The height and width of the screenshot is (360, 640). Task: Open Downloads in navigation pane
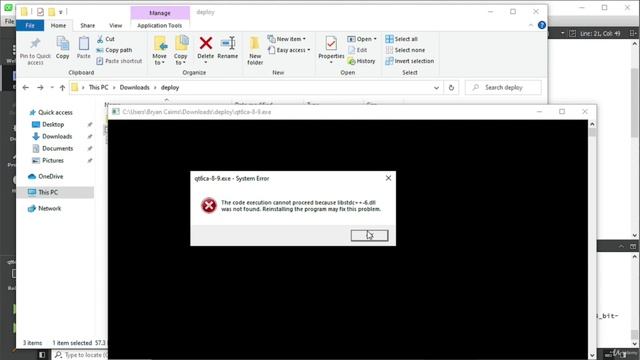(x=57, y=136)
